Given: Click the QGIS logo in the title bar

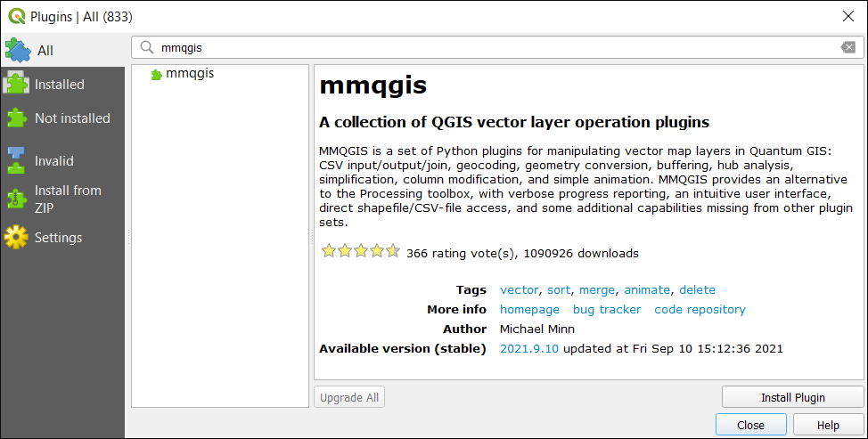Looking at the screenshot, I should tap(17, 16).
